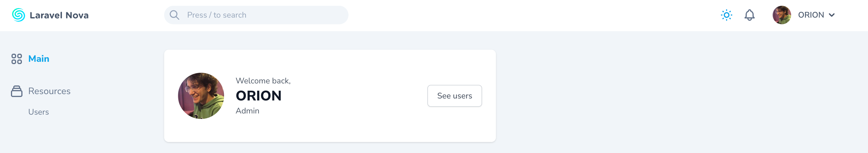Open Users in the sidebar
Viewport: 868px width, 153px height.
[38, 112]
